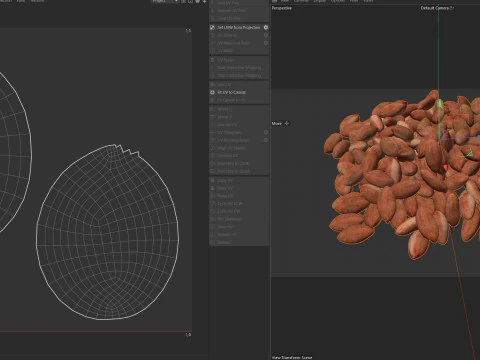Choose the Mirror U command
Image resolution: width=480 pixels, height=360 pixels.
pyautogui.click(x=225, y=109)
